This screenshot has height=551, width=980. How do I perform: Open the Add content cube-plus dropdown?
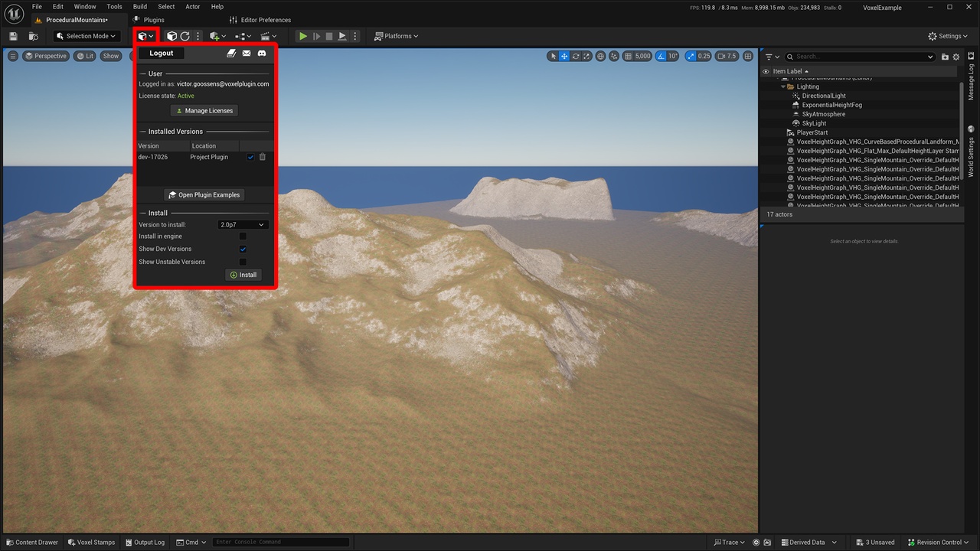(217, 36)
